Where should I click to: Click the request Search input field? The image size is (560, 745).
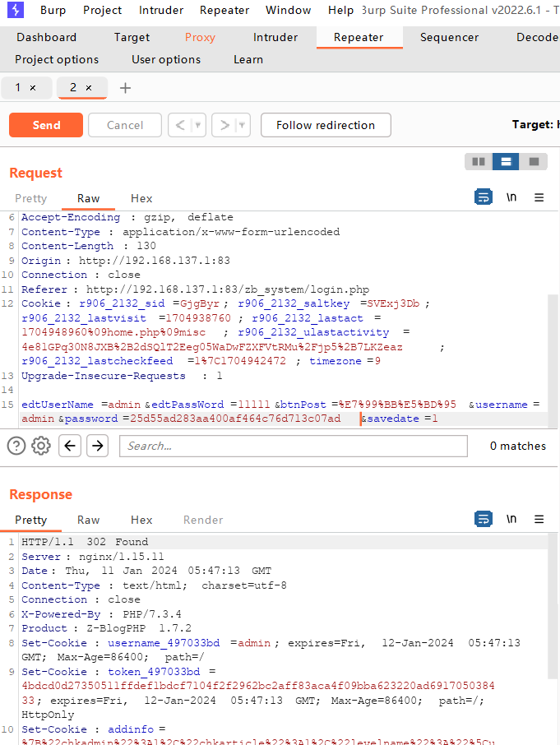[x=294, y=446]
